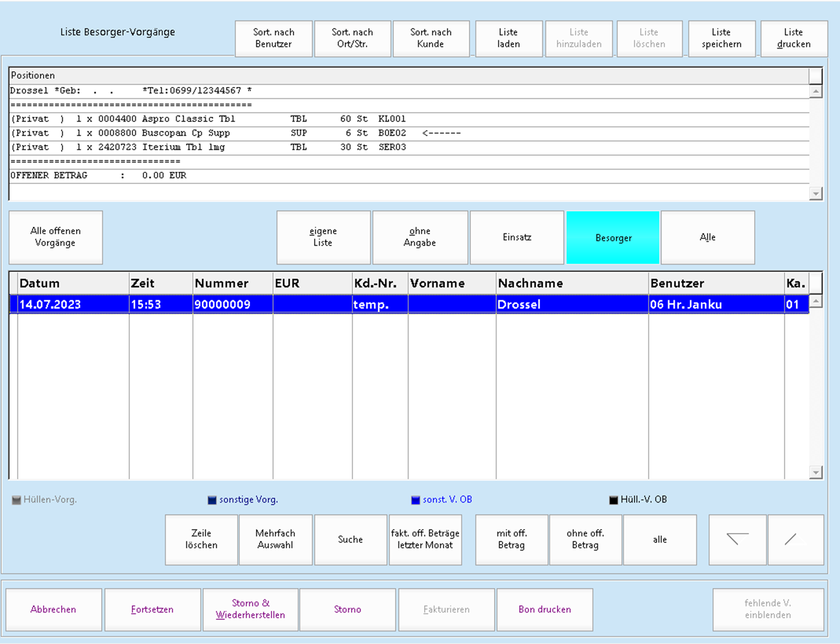840x644 pixels.
Task: Click the Kd.-Nr. column header
Action: click(380, 283)
